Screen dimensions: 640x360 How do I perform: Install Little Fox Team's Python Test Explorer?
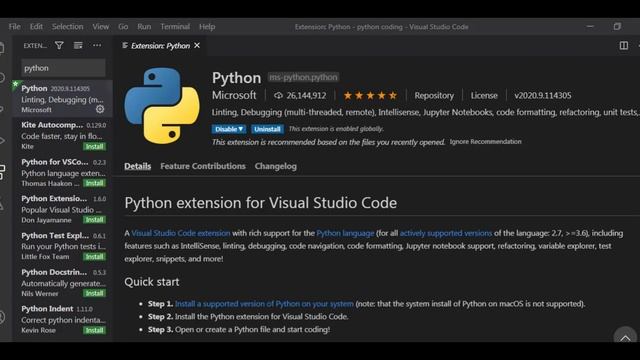pyautogui.click(x=94, y=257)
